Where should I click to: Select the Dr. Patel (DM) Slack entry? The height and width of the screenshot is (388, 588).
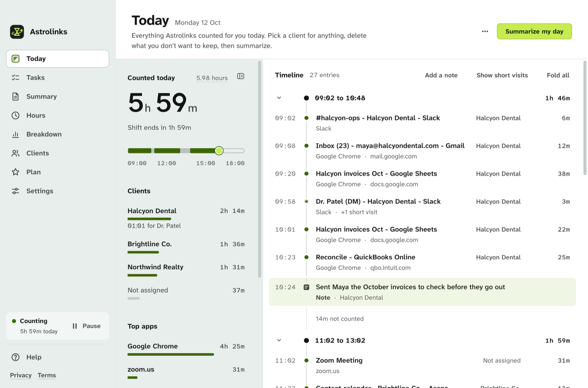click(422, 206)
